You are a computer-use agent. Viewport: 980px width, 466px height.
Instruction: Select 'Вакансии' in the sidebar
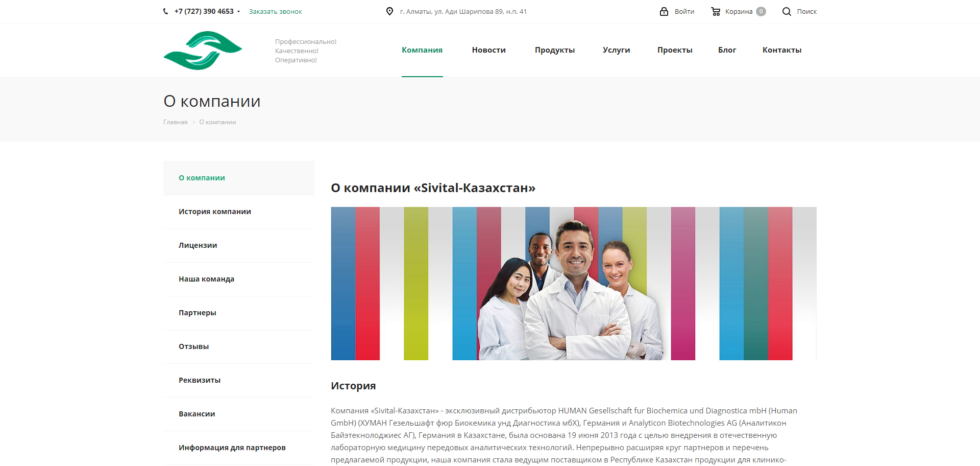click(x=239, y=414)
